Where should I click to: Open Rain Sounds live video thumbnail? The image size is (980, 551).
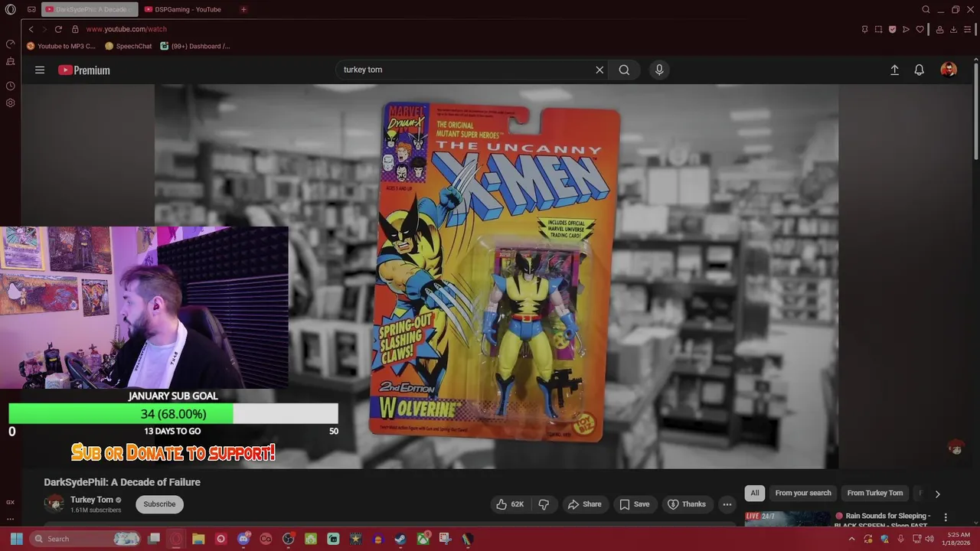click(787, 520)
